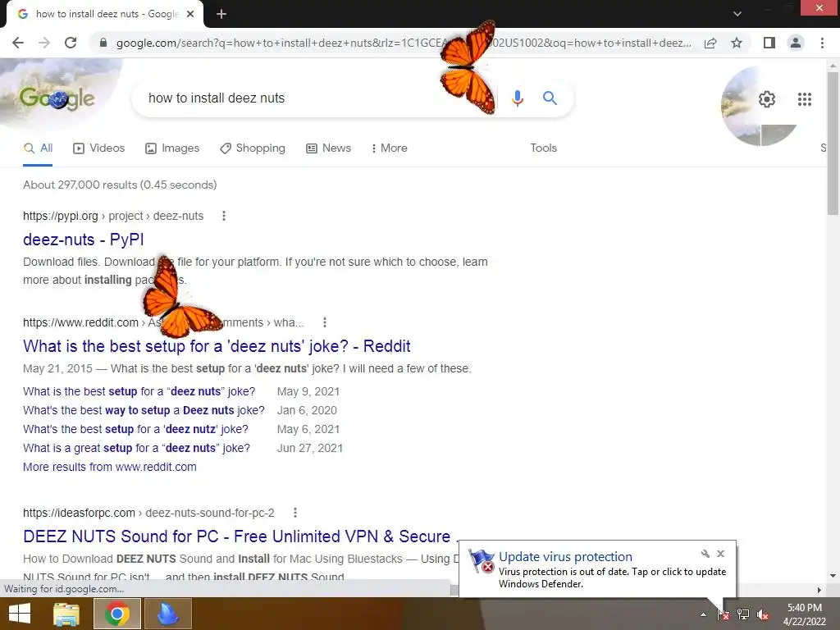Click the Update virus protection title

pos(565,557)
